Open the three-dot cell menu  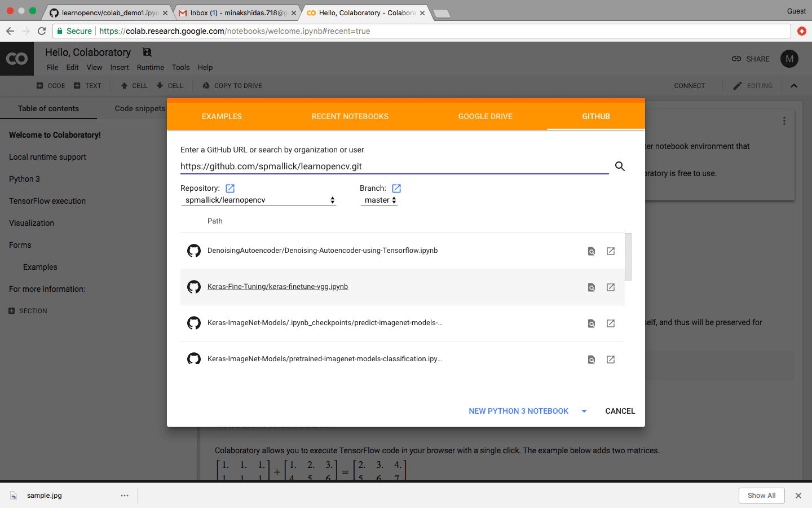(784, 121)
